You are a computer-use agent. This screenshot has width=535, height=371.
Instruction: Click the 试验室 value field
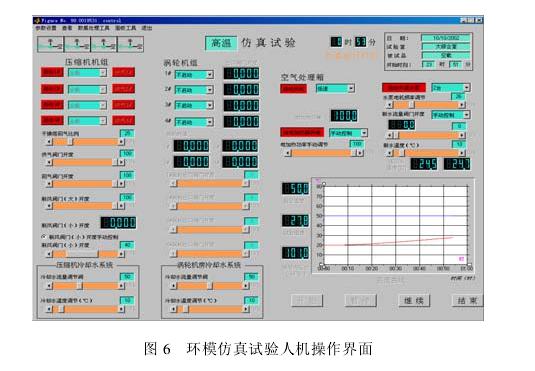pyautogui.click(x=446, y=46)
